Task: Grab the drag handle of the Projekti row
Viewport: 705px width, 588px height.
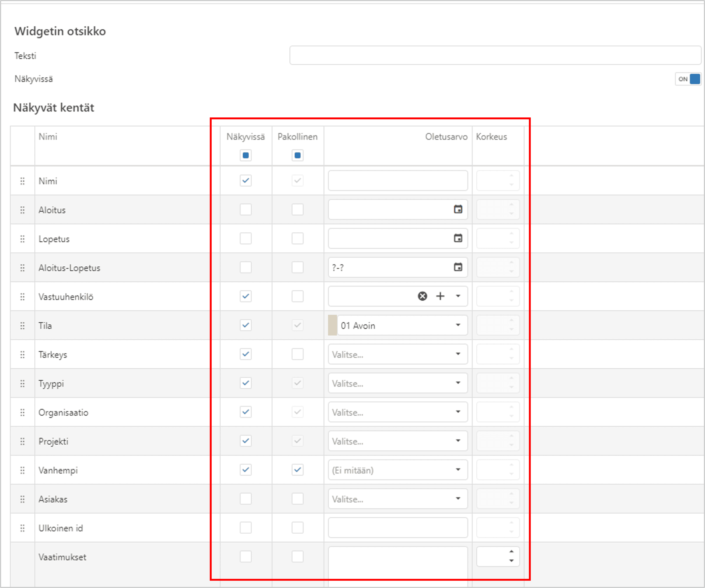Action: 22,441
